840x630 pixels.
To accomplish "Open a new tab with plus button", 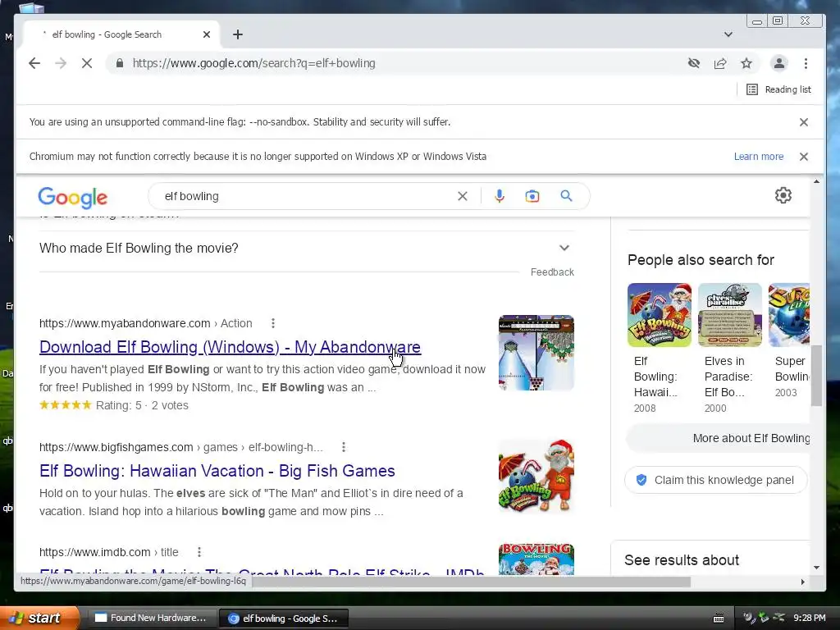I will click(x=238, y=34).
